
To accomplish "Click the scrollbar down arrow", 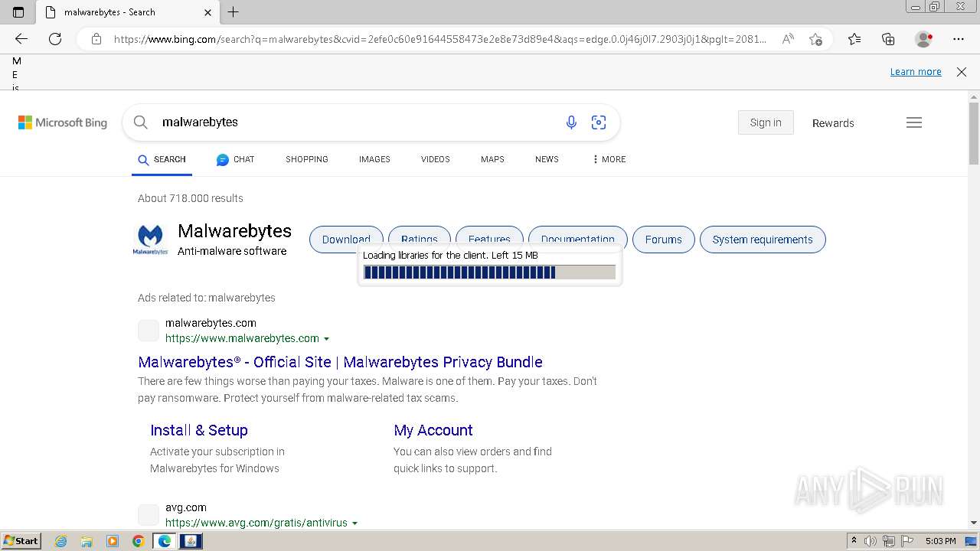I will (x=974, y=523).
